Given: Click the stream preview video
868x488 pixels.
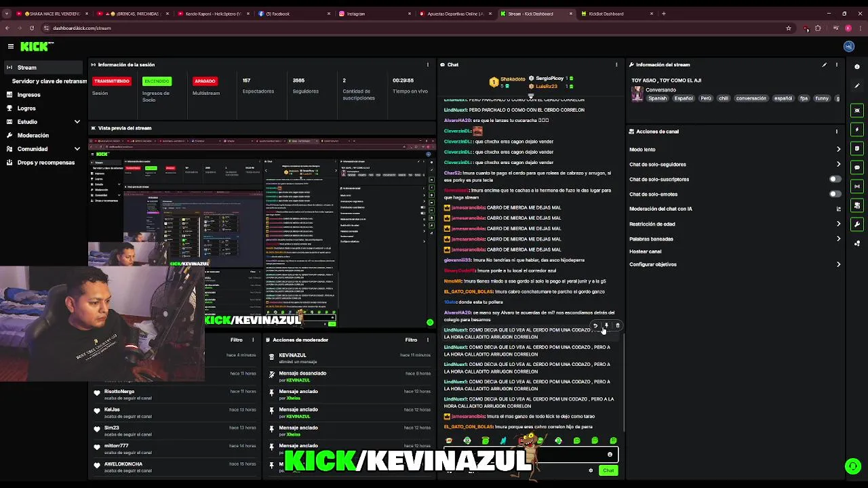Looking at the screenshot, I should [262, 232].
